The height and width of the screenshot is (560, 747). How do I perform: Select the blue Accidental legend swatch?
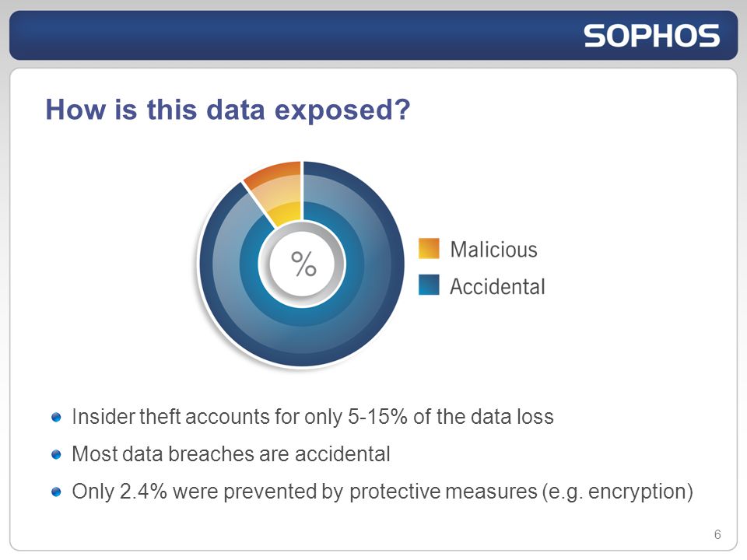pos(429,285)
